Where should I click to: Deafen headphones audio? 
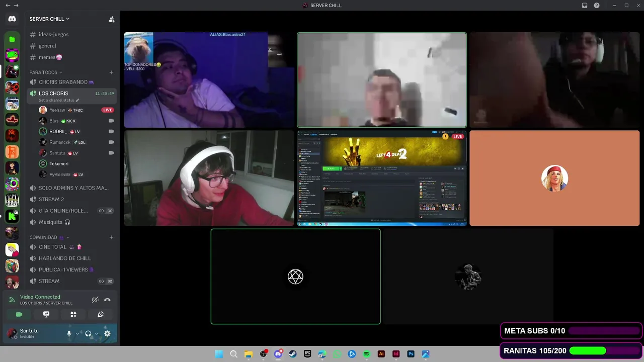(x=88, y=333)
